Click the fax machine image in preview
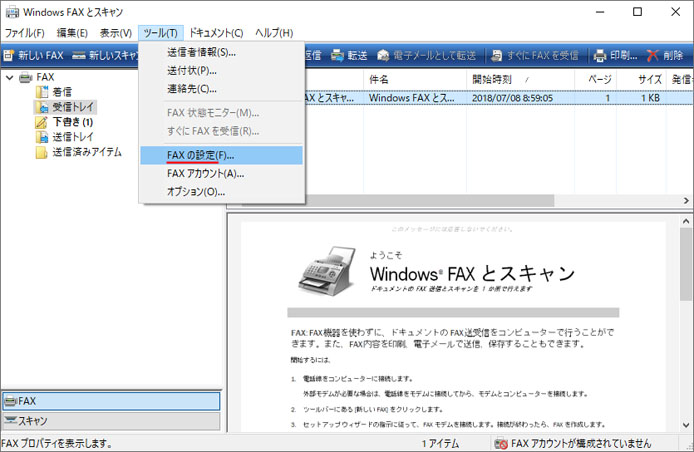This screenshot has width=694, height=452. point(328,271)
